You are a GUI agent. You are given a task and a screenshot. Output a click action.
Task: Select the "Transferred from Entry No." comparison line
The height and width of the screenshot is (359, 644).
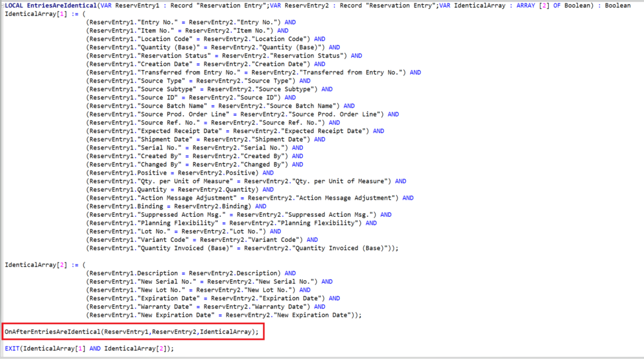coord(253,72)
